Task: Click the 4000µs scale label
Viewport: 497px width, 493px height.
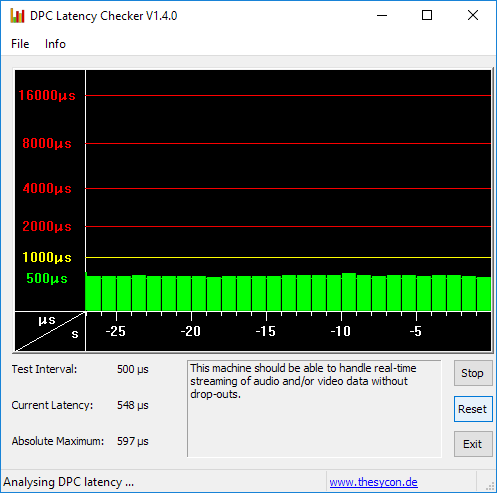Action: (x=47, y=188)
